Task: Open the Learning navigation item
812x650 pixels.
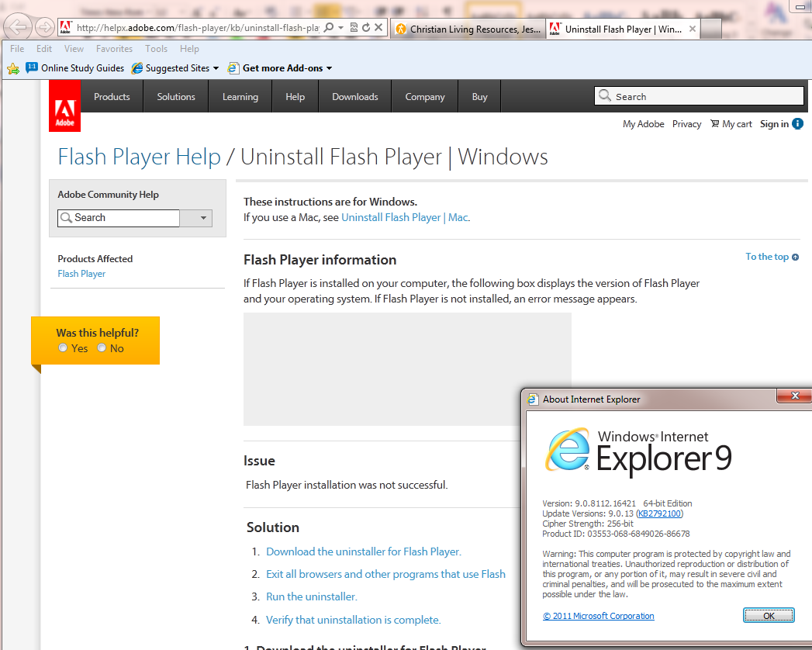Action: [240, 97]
